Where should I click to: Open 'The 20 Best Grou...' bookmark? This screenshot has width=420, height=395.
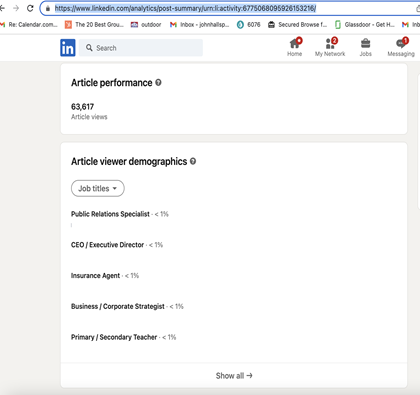tap(94, 25)
